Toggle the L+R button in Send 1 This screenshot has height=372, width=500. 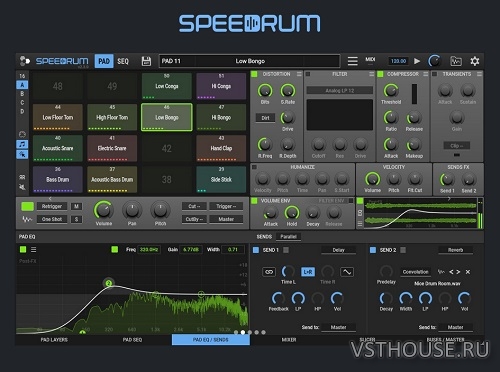point(308,272)
